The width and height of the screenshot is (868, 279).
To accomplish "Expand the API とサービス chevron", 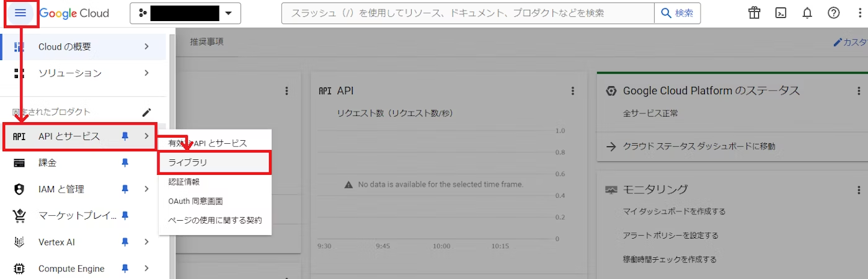I will (x=146, y=136).
